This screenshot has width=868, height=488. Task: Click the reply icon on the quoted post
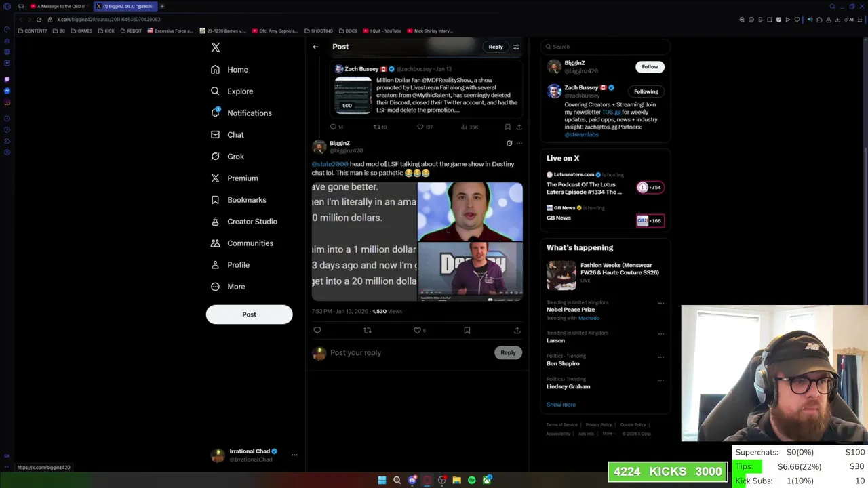334,127
